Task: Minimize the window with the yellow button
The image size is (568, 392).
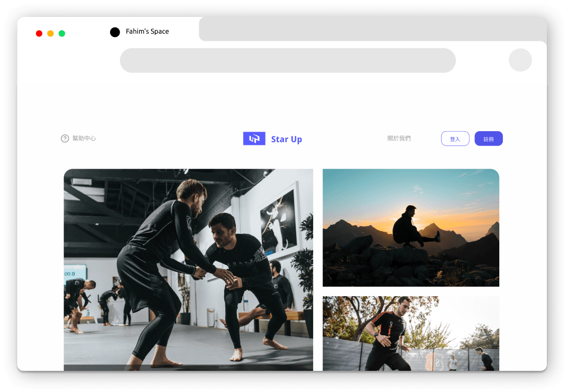Action: [x=50, y=33]
